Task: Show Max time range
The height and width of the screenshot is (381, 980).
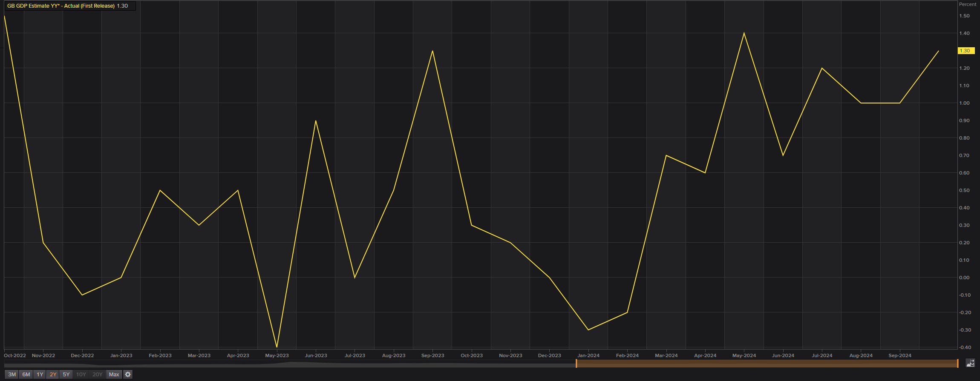Action: [114, 375]
